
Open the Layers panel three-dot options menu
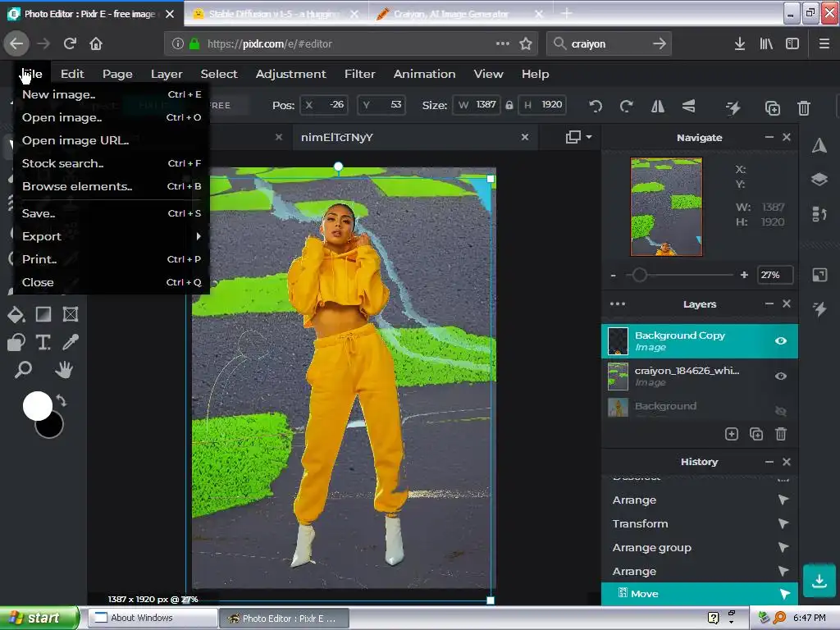pos(617,304)
